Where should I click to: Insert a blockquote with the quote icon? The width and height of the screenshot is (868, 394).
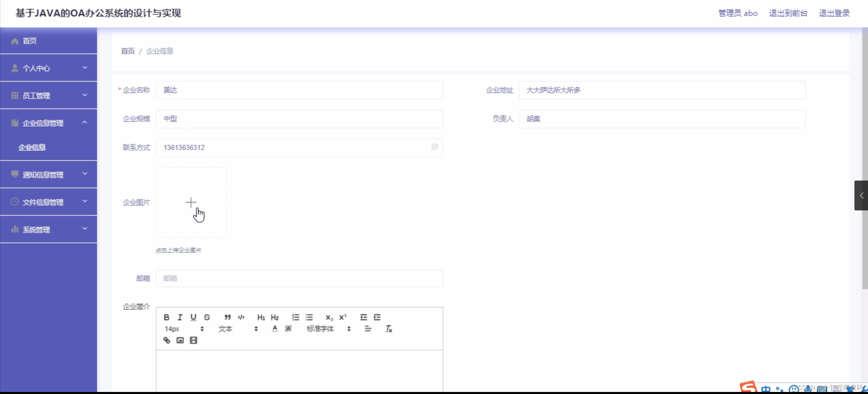pyautogui.click(x=227, y=317)
